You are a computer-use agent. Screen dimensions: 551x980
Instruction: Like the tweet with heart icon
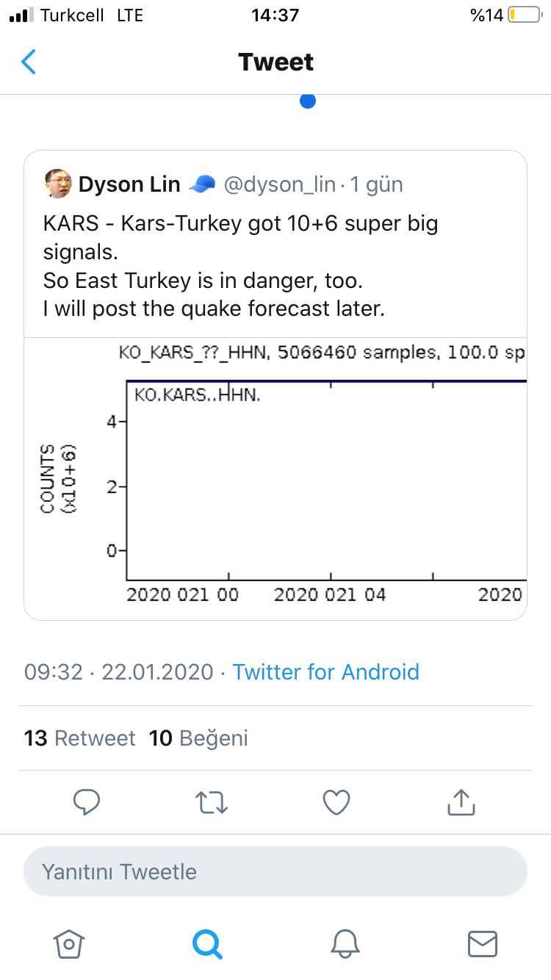point(337,801)
